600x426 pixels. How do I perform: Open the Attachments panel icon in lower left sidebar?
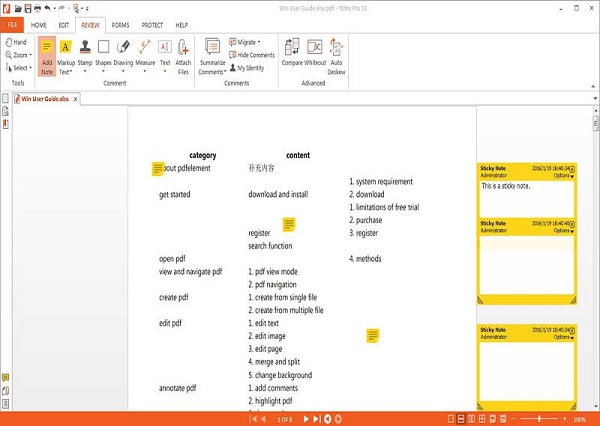point(5,391)
